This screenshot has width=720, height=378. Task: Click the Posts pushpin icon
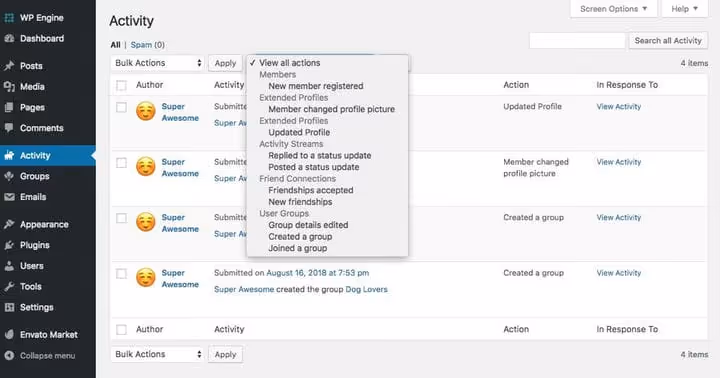pos(9,66)
